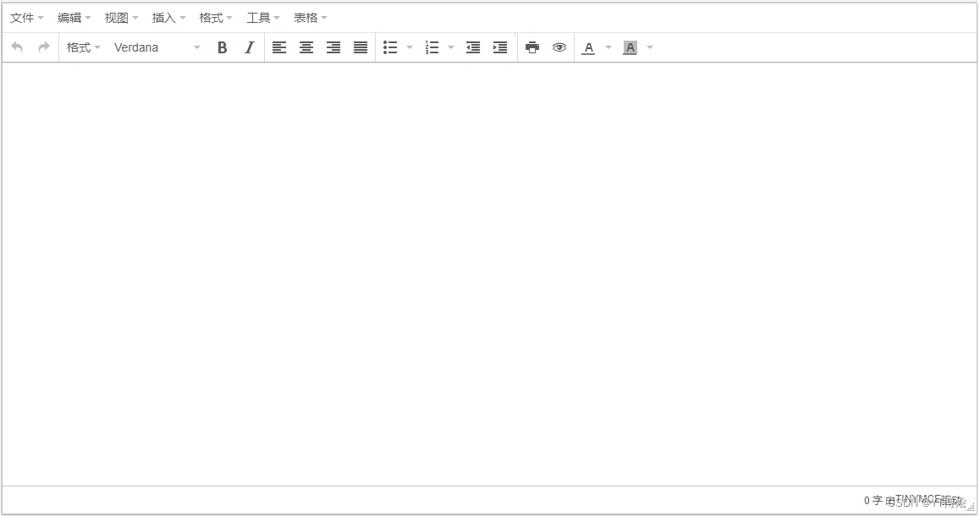This screenshot has height=516, width=980.
Task: Grab the editor resize handle corner
Action: pos(971,508)
